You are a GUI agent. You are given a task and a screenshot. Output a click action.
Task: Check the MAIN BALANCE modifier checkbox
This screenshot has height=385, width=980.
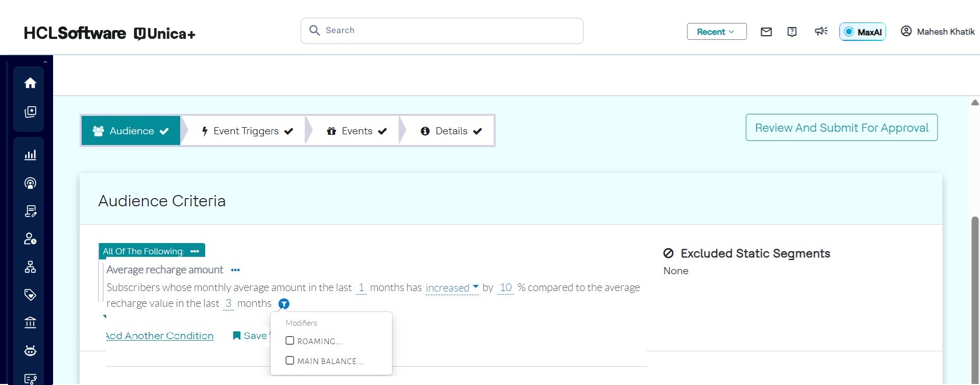tap(290, 360)
